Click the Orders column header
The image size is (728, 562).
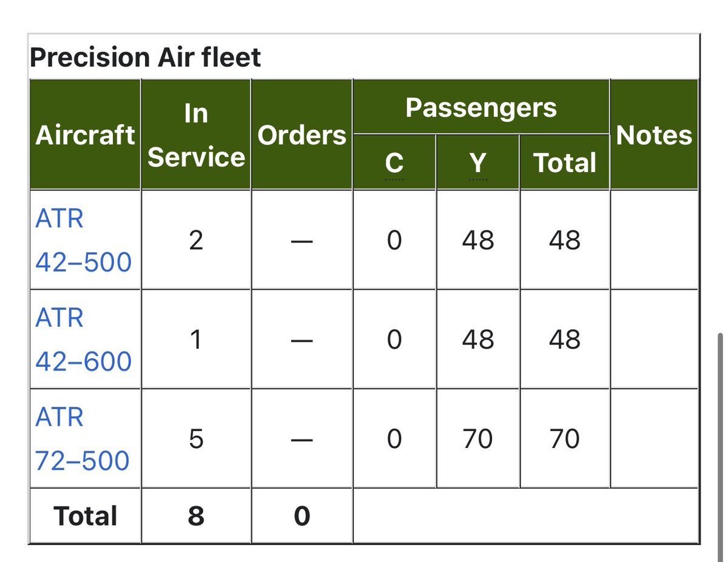click(302, 135)
